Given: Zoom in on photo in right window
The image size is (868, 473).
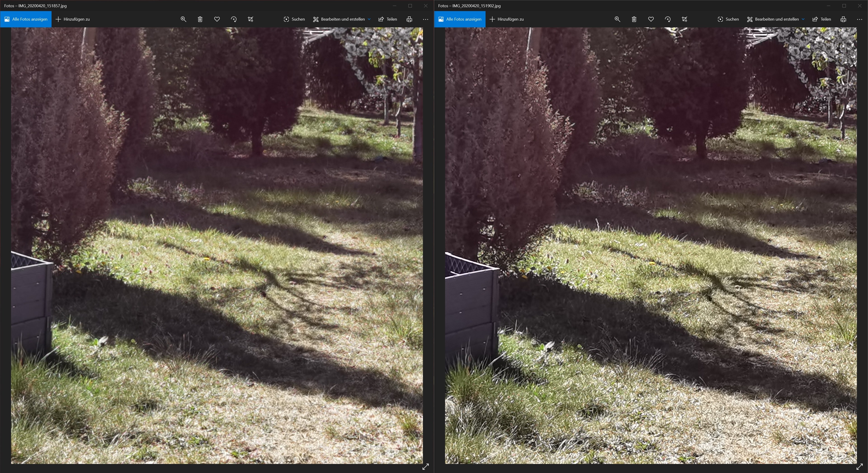Looking at the screenshot, I should 617,19.
